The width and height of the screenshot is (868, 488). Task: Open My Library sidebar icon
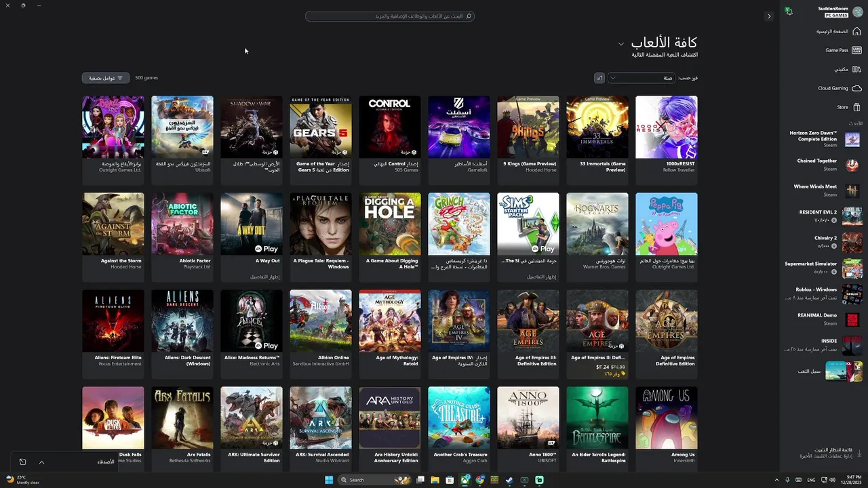(856, 69)
